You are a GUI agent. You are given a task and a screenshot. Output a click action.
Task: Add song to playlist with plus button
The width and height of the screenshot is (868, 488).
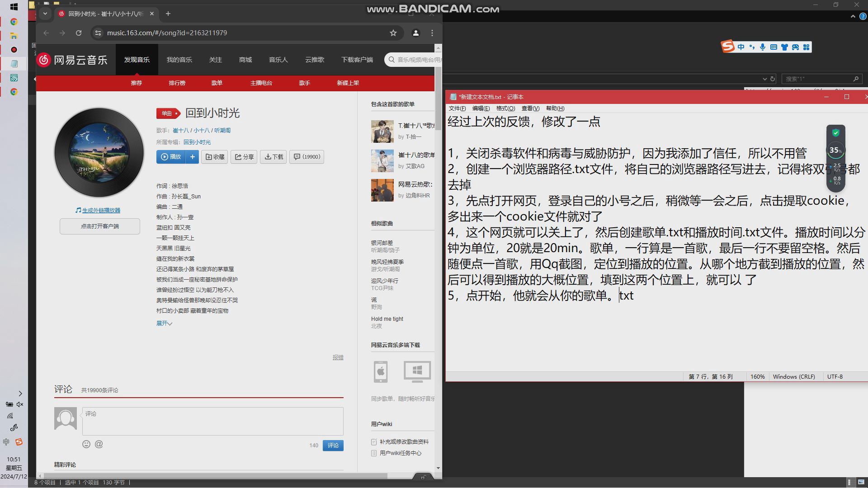(x=193, y=157)
